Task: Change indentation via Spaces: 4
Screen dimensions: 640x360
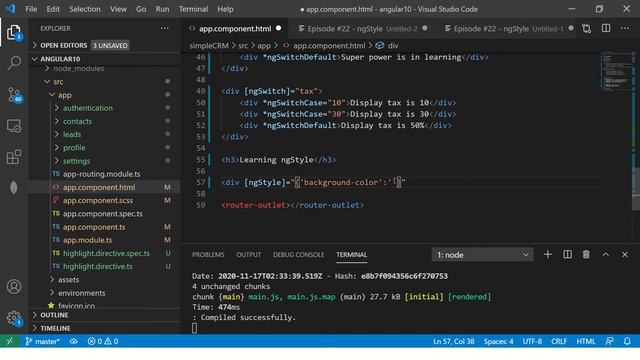Action: click(498, 341)
